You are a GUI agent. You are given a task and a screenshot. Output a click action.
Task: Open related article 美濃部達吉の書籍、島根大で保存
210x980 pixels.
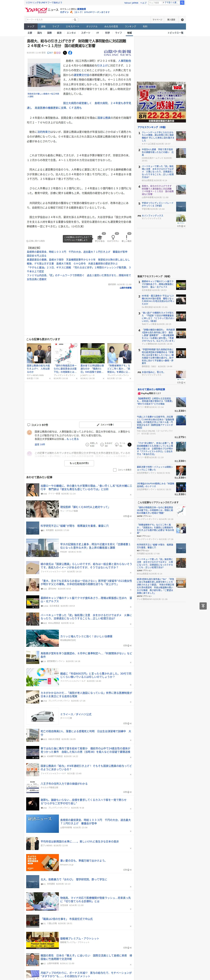click(78, 260)
